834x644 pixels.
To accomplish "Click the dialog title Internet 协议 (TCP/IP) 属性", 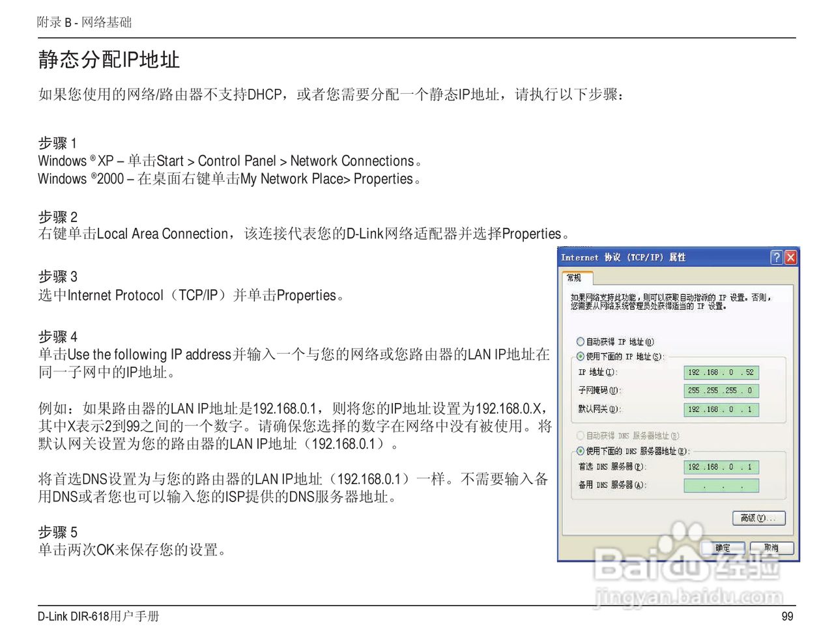I will point(623,257).
